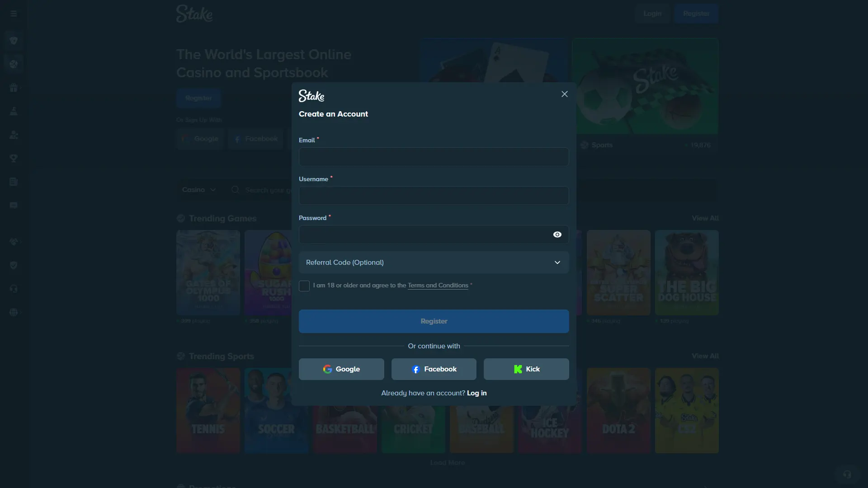Select the Dota 2 sport card
868x488 pixels.
618,410
